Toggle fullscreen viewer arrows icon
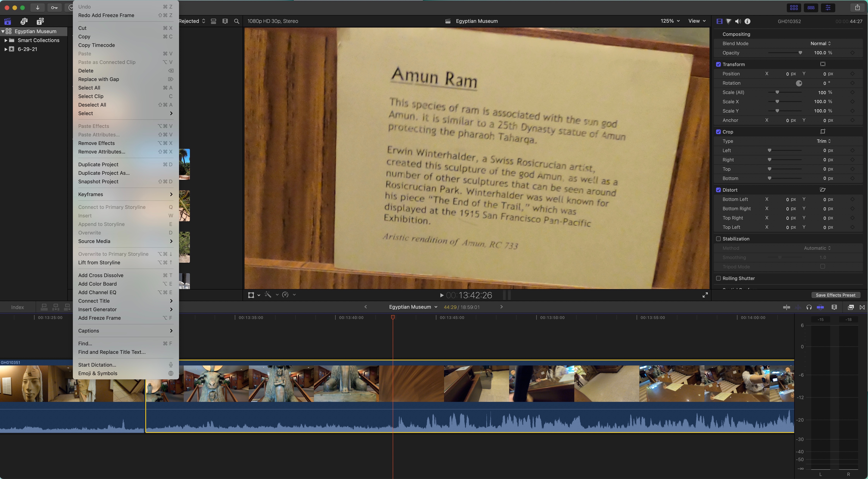 705,295
